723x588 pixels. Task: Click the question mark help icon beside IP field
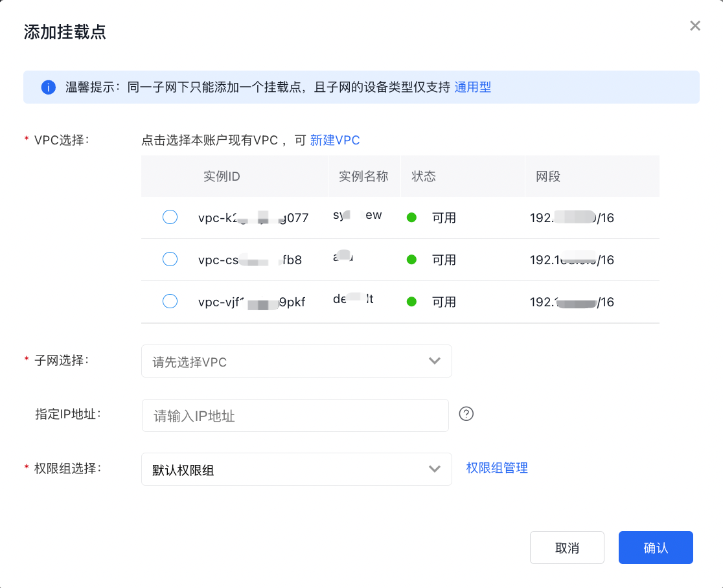point(466,414)
